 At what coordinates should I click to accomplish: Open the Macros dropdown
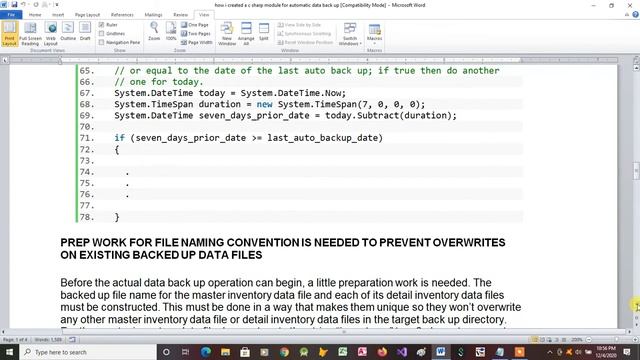click(374, 34)
